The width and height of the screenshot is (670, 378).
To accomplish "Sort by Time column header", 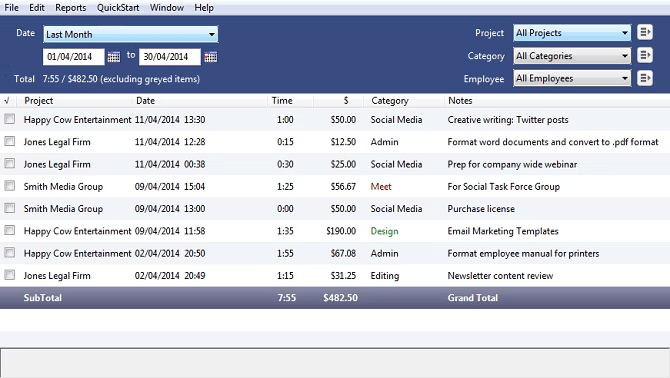I will (282, 101).
